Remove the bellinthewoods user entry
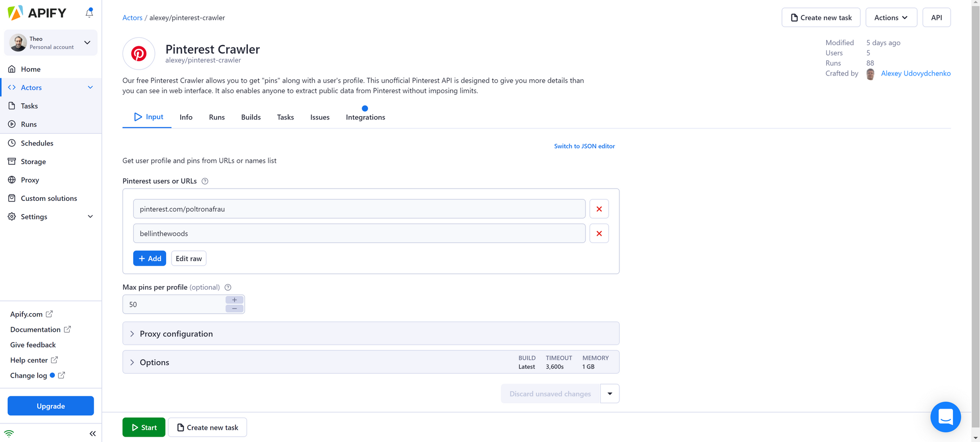This screenshot has height=442, width=980. pos(599,233)
